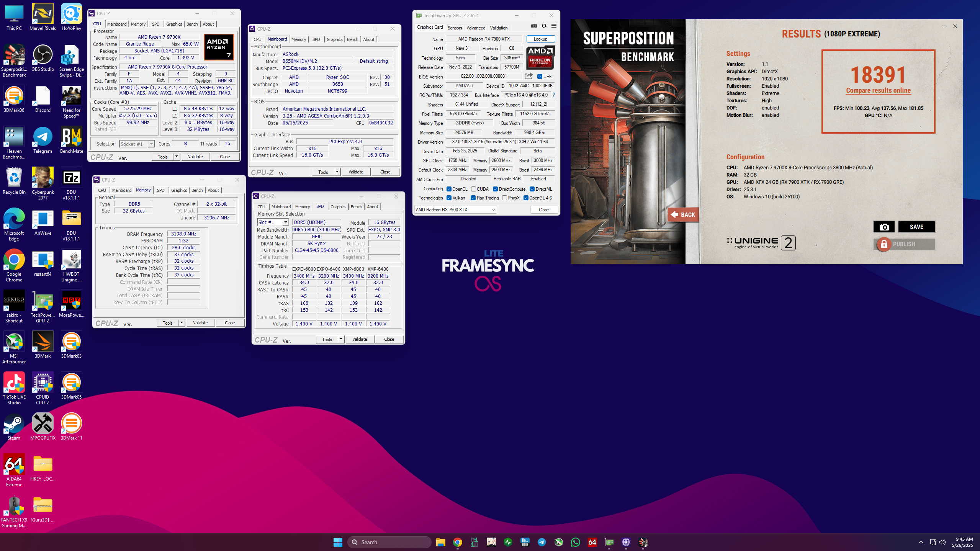Click the clock and date in taskbar
The image size is (980, 551).
pos(962,542)
